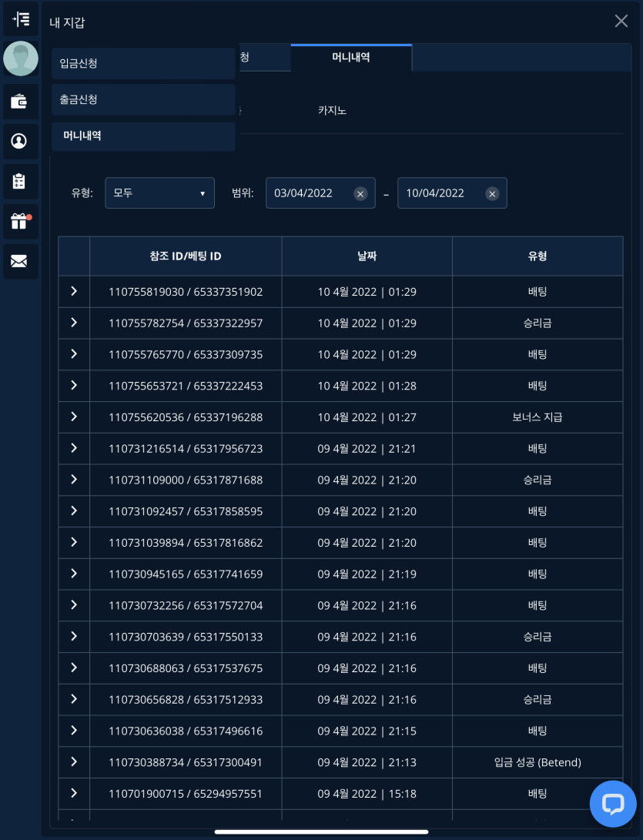The image size is (643, 840).
Task: Open the sidebar menu expand icon
Action: (20, 19)
